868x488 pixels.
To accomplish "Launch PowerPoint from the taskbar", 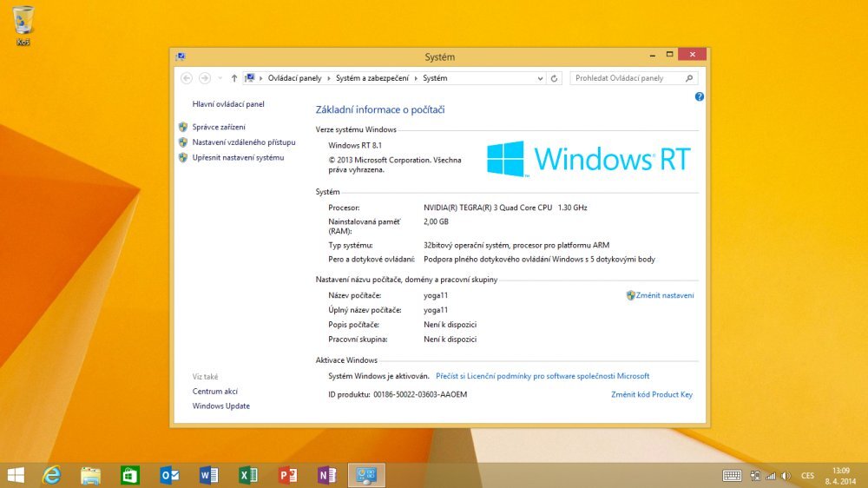I will pos(287,475).
